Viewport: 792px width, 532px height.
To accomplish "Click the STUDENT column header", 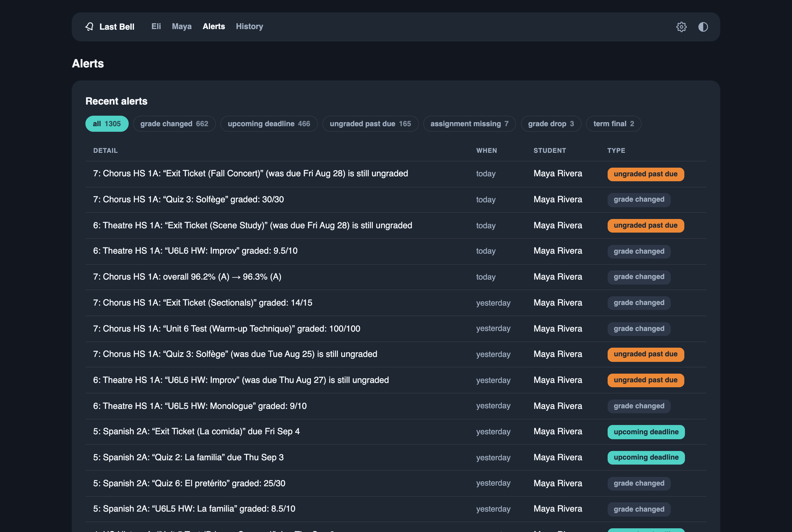I will (x=550, y=151).
